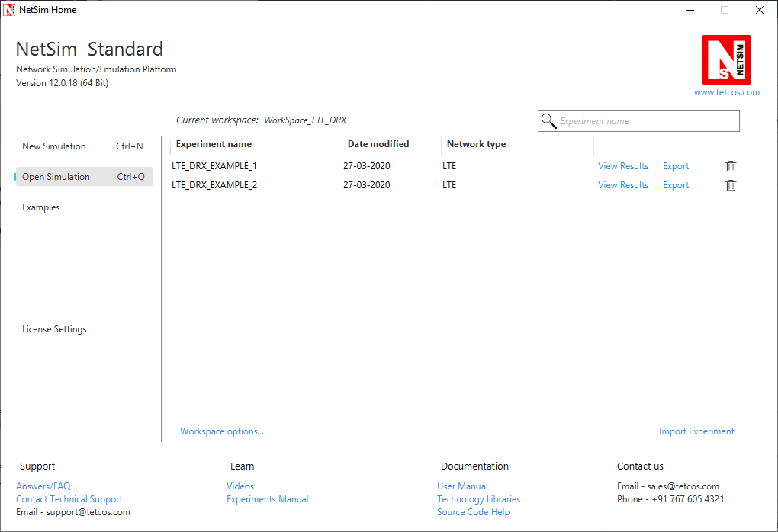Click Contact Technical Support link
The width and height of the screenshot is (778, 532).
tap(69, 499)
